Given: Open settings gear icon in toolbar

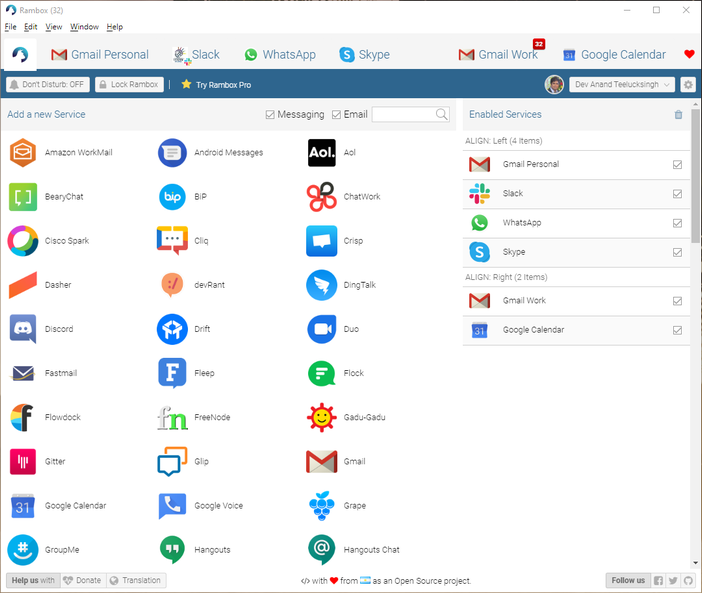Looking at the screenshot, I should pos(688,85).
